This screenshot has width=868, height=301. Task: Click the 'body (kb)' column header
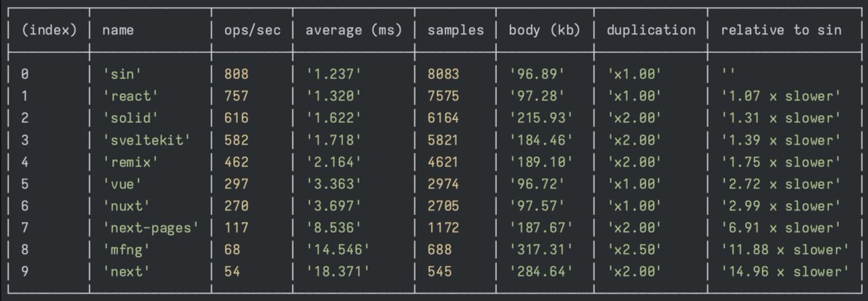pos(544,30)
